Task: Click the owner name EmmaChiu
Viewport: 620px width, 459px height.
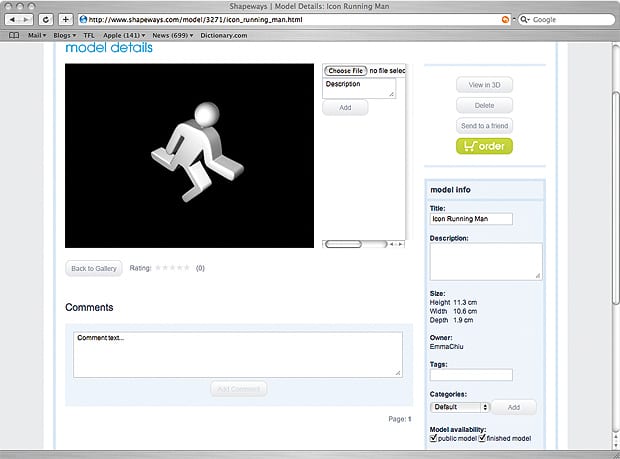Action: pyautogui.click(x=446, y=347)
